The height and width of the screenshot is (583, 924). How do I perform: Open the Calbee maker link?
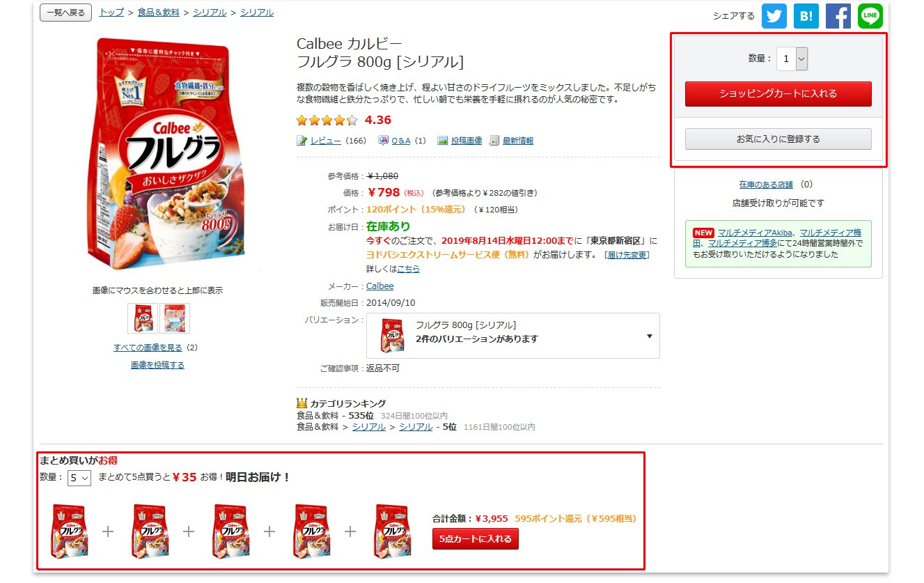click(x=379, y=286)
